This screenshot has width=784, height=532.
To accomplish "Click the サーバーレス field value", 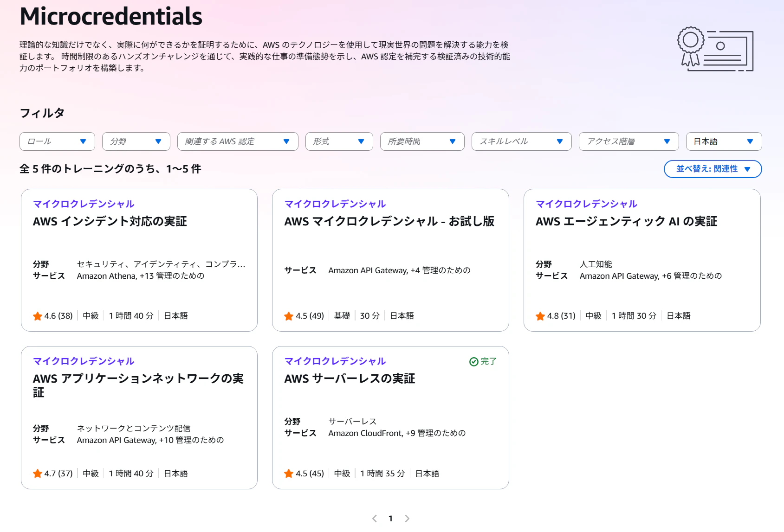I will [x=353, y=422].
